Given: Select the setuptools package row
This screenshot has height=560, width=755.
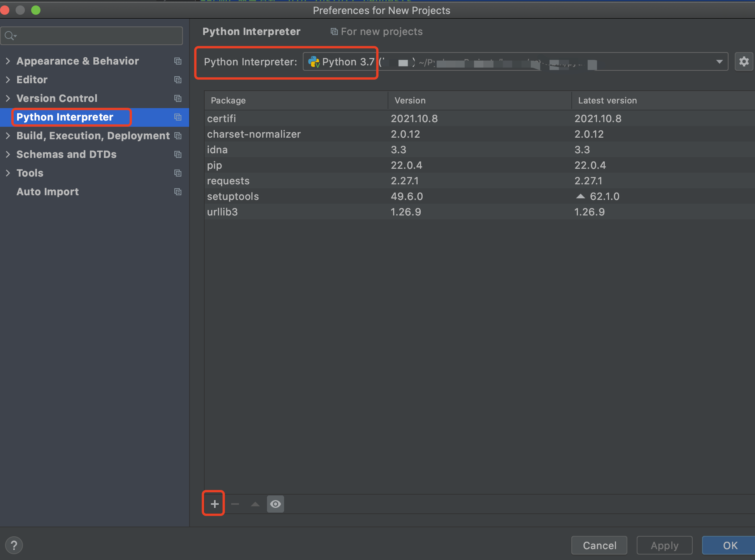Looking at the screenshot, I should click(233, 196).
